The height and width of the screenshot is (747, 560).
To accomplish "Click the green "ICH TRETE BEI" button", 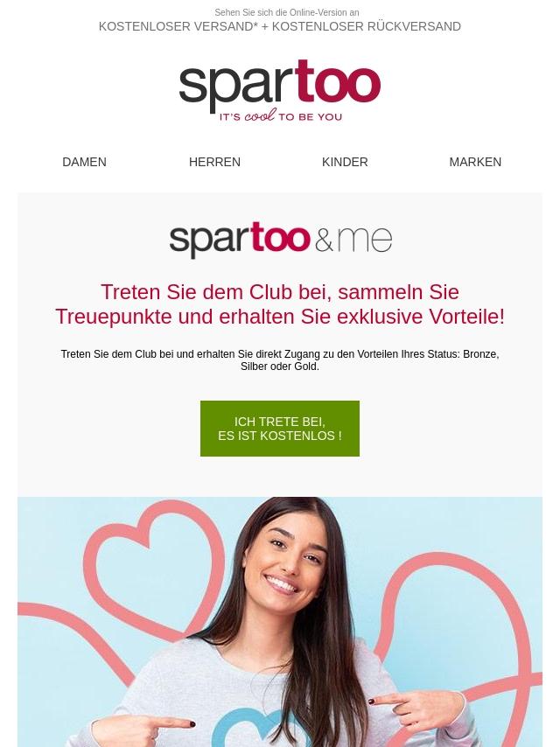I will pos(280,429).
